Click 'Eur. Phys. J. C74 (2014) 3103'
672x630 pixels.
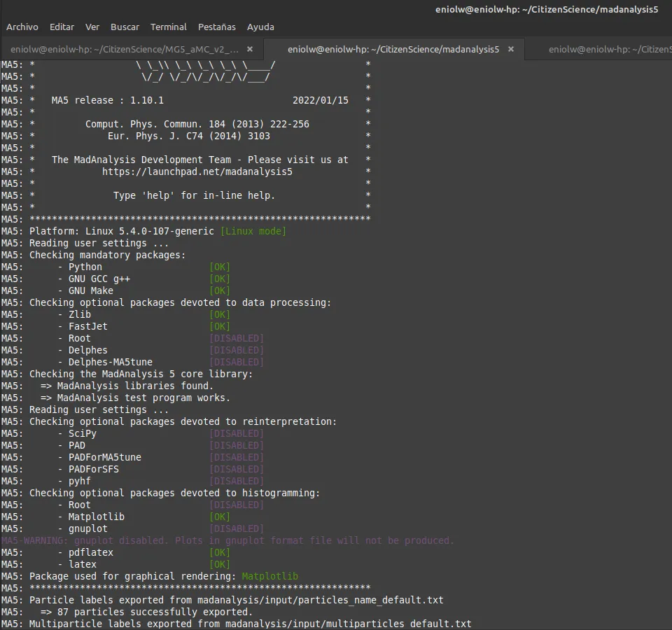pyautogui.click(x=189, y=136)
